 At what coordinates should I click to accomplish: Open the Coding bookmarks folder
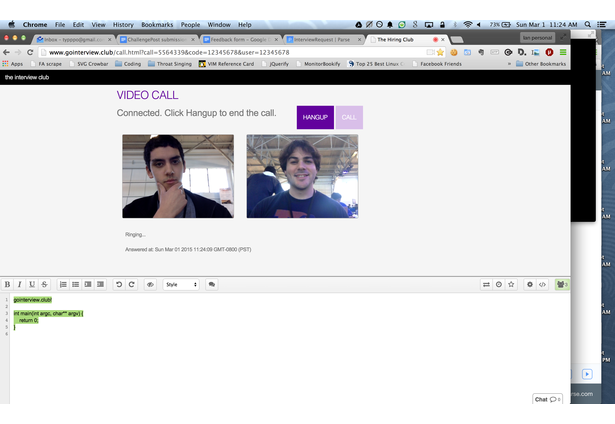[128, 64]
